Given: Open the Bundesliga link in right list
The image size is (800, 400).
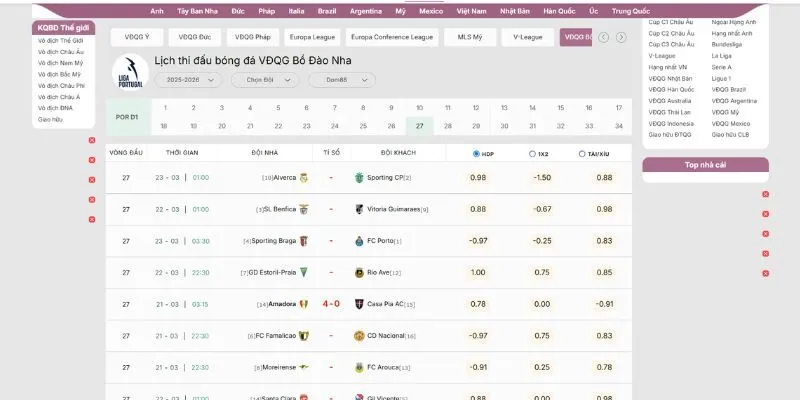Looking at the screenshot, I should pos(727,45).
